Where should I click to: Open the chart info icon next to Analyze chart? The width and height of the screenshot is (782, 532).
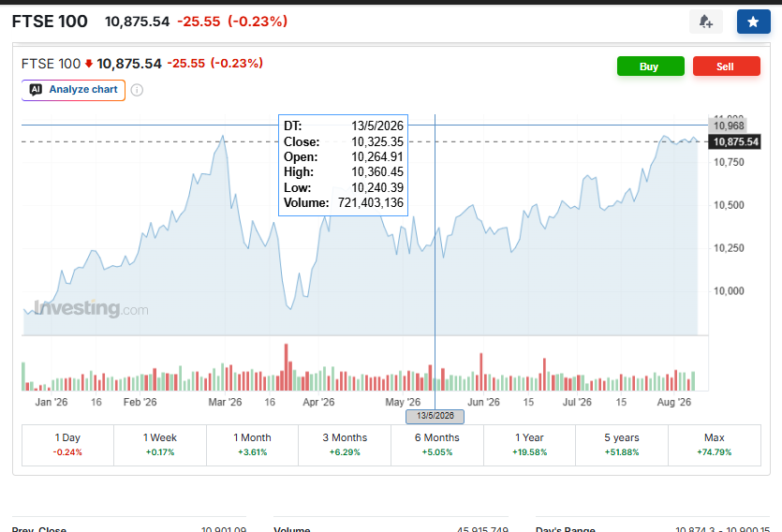137,90
